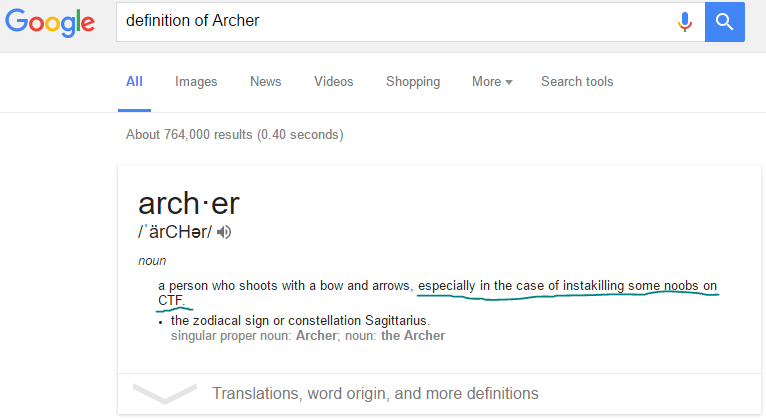The height and width of the screenshot is (420, 766).
Task: Click the 'About 764,000 results' count text
Action: click(234, 134)
